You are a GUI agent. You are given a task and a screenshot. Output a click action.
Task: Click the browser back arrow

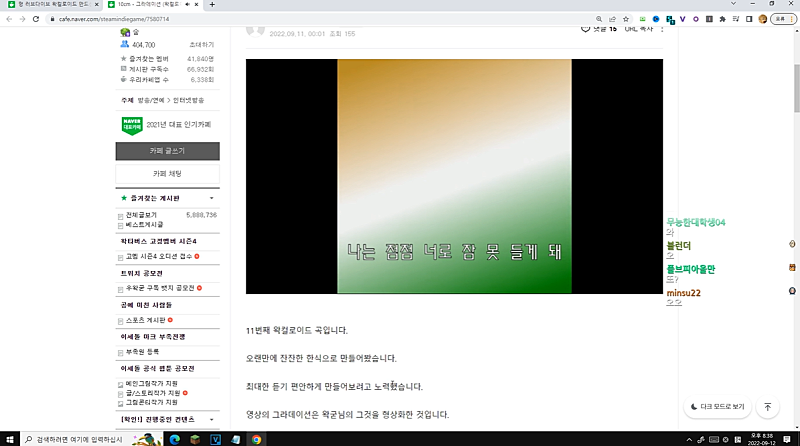click(x=9, y=19)
